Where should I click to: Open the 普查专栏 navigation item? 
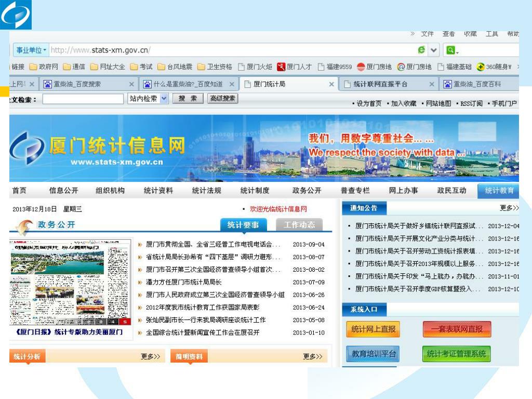pyautogui.click(x=355, y=190)
